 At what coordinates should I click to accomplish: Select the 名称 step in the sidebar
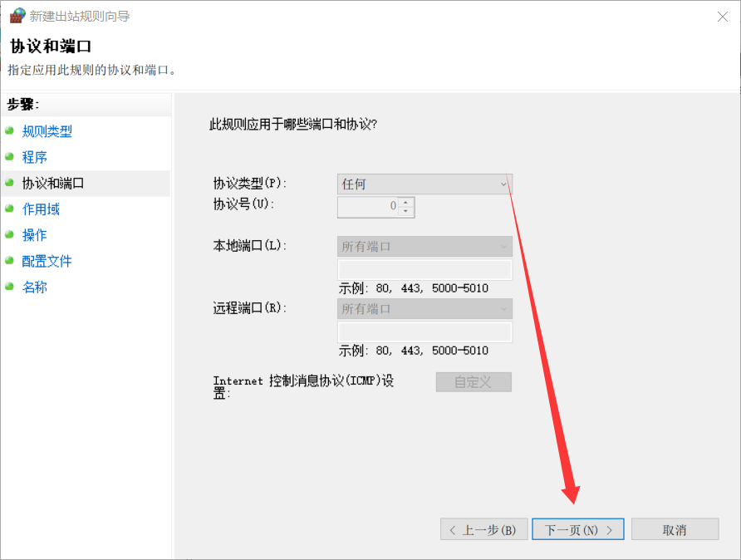click(x=34, y=287)
